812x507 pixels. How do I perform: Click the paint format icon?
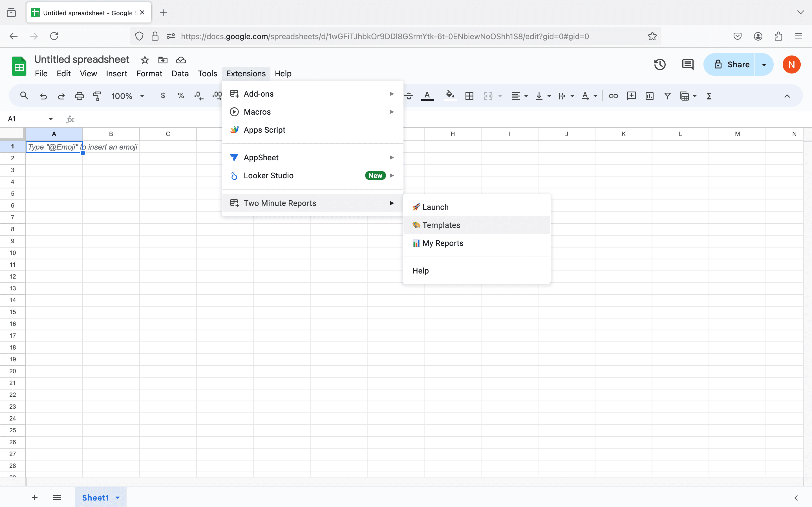point(97,96)
